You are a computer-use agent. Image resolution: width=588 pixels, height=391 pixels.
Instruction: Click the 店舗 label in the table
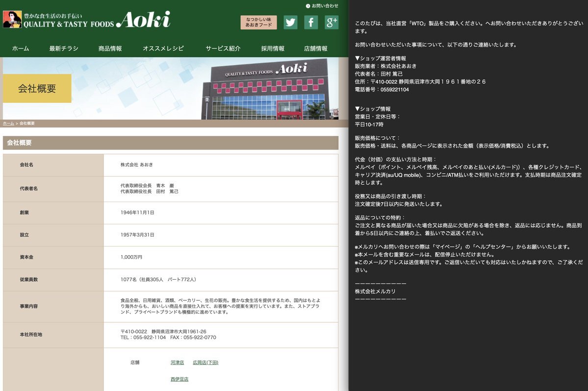pos(135,363)
